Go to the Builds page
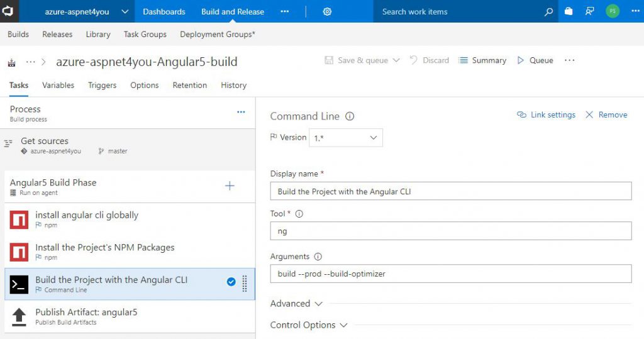This screenshot has width=644, height=339. [x=18, y=34]
